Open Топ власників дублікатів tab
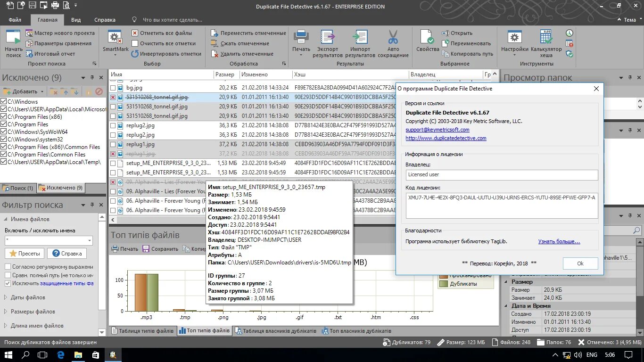The height and width of the screenshot is (362, 644). tap(356, 331)
